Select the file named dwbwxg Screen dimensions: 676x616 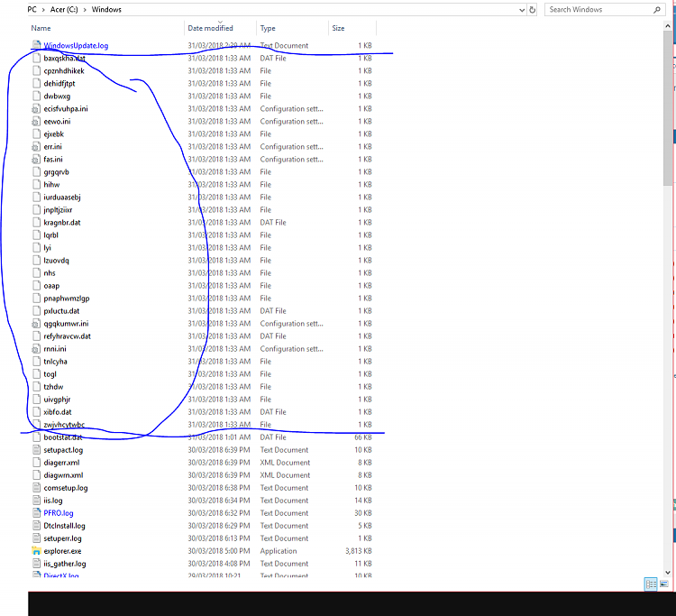[x=57, y=97]
